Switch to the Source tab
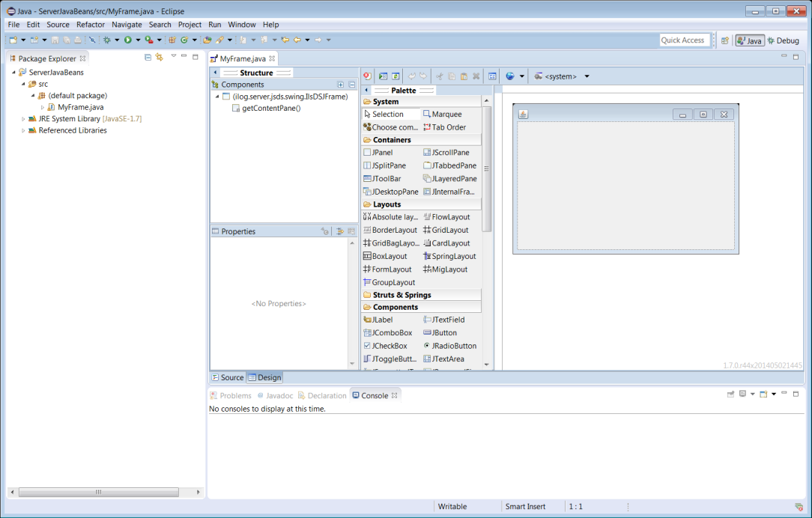 [x=228, y=378]
